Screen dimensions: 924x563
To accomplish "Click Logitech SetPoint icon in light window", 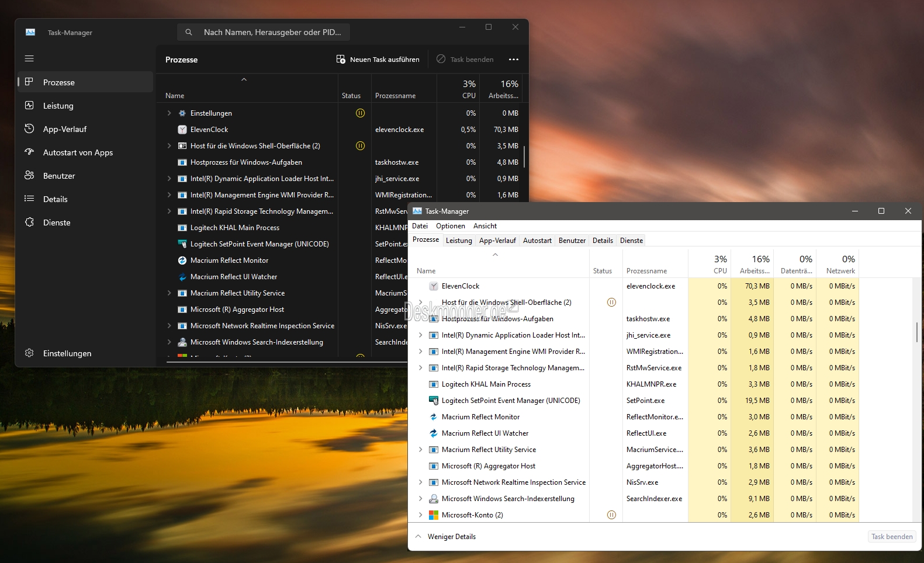I will click(x=434, y=401).
